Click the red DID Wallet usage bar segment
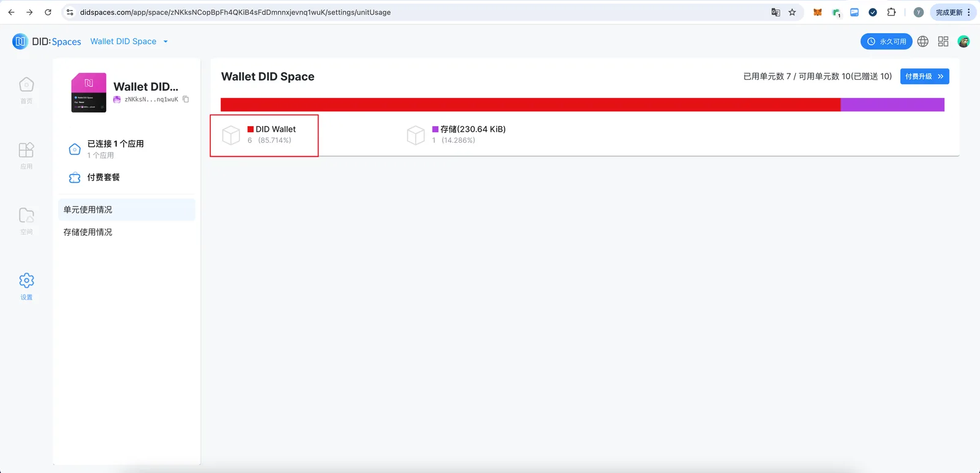 pyautogui.click(x=530, y=105)
